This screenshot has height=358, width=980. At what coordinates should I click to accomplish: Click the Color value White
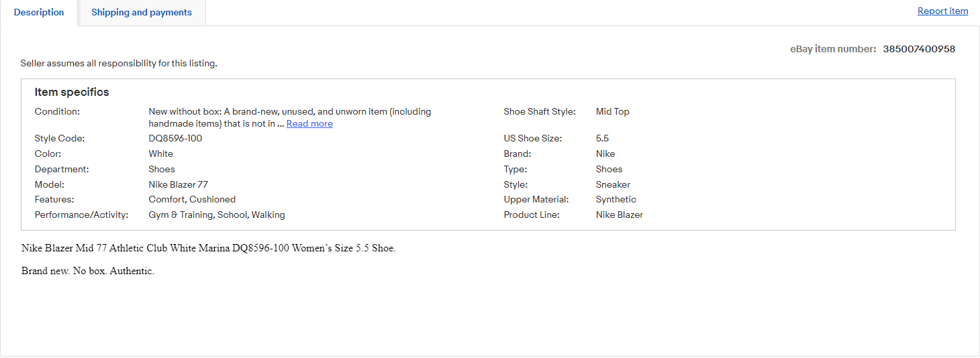160,154
